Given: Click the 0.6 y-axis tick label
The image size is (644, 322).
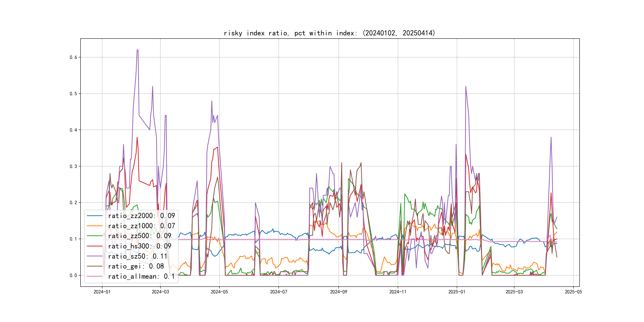Looking at the screenshot, I should click(73, 57).
